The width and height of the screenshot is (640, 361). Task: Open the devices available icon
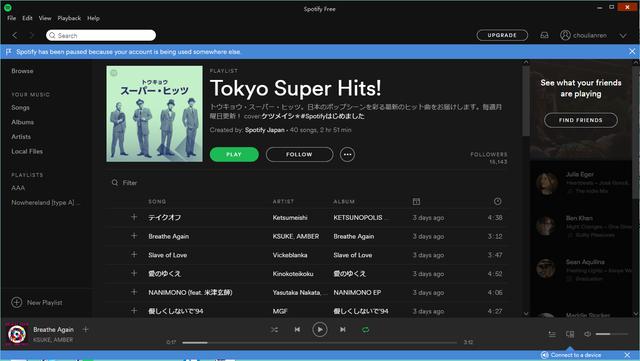[570, 334]
